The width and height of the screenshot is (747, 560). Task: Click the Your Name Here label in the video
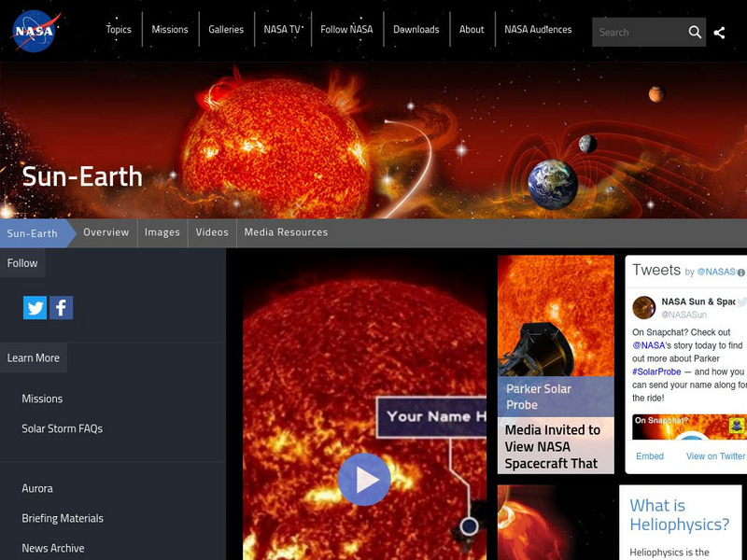[x=431, y=416]
